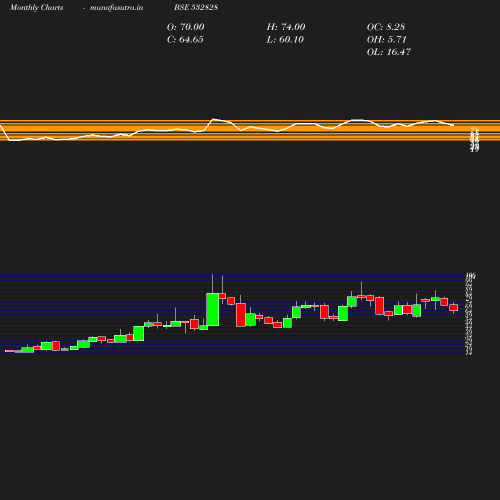Click the open value 'O: 70.00'
500x500 pixels.
[x=185, y=27]
